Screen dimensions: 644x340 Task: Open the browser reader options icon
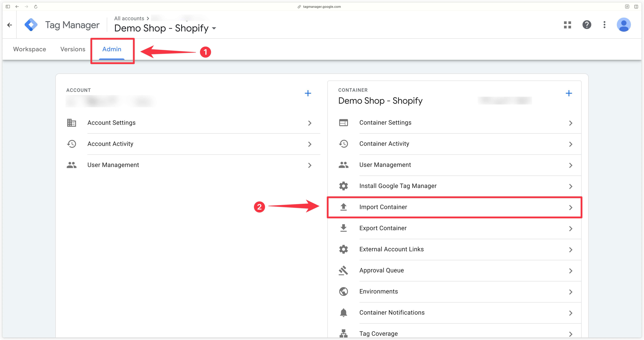pos(627,7)
